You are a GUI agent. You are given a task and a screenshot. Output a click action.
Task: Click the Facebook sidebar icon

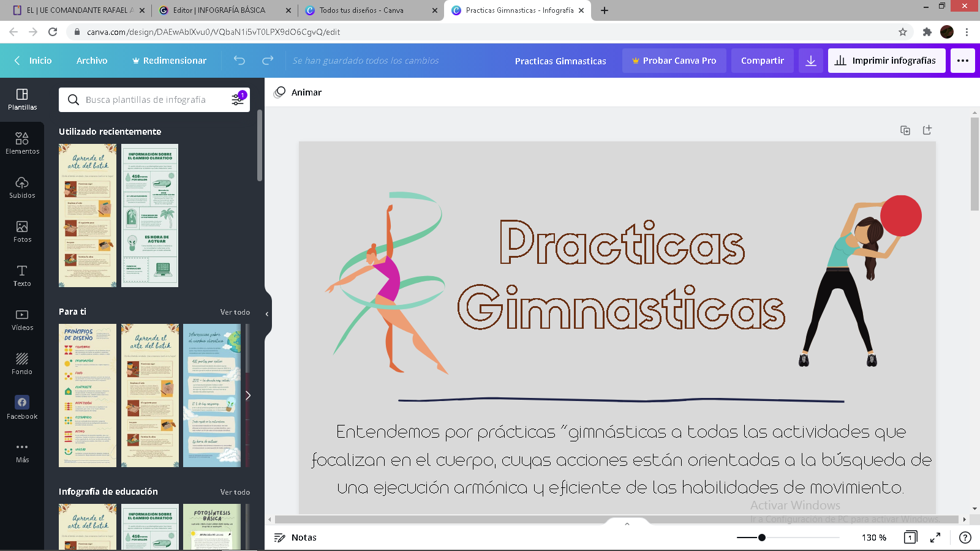click(22, 407)
